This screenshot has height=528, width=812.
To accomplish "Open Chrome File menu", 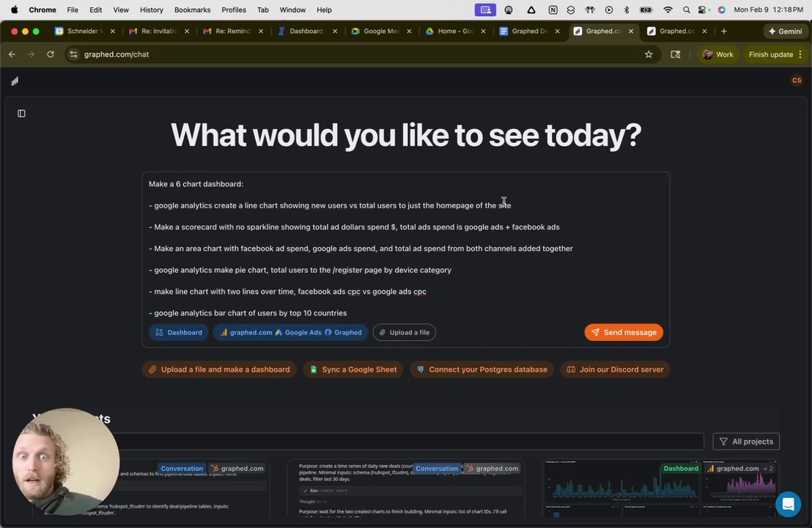I will tap(73, 10).
